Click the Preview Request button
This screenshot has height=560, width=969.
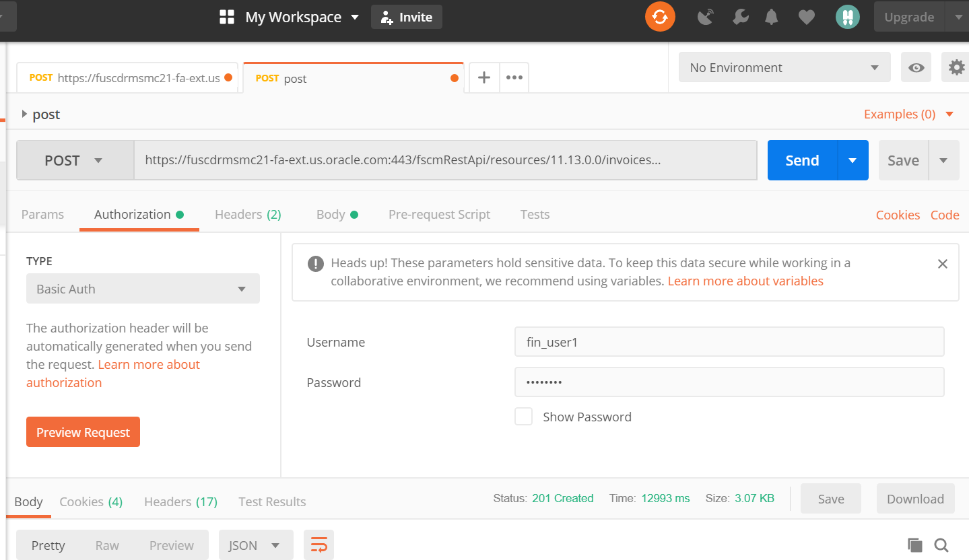(83, 432)
